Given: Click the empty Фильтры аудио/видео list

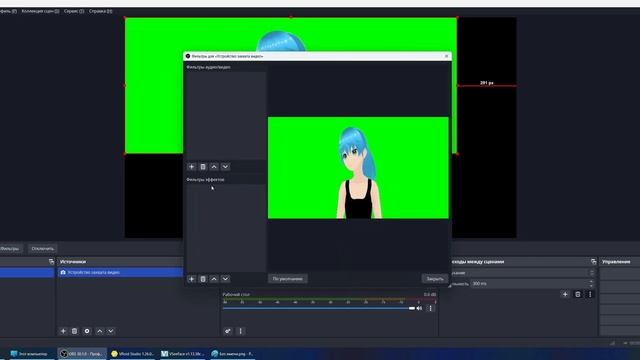Looking at the screenshot, I should (x=226, y=116).
